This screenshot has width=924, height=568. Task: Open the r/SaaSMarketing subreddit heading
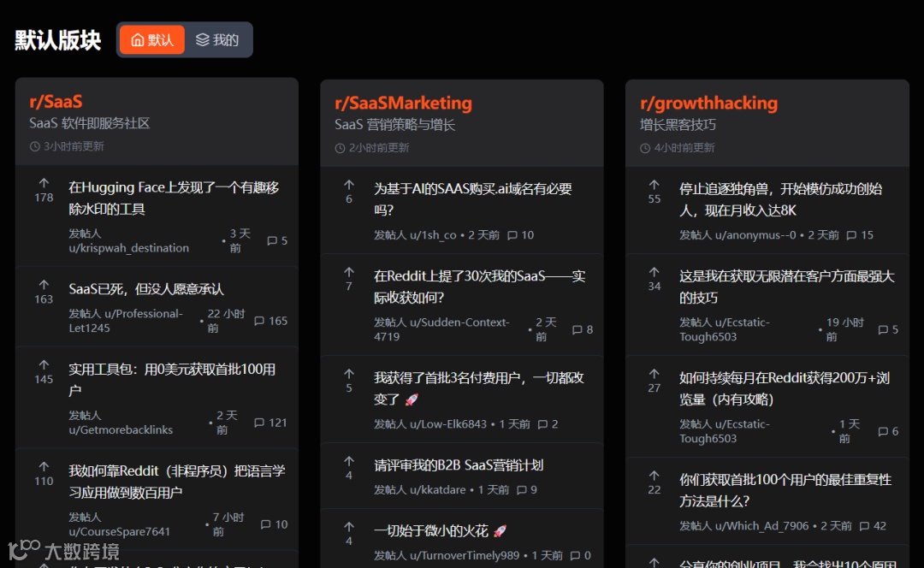(403, 104)
